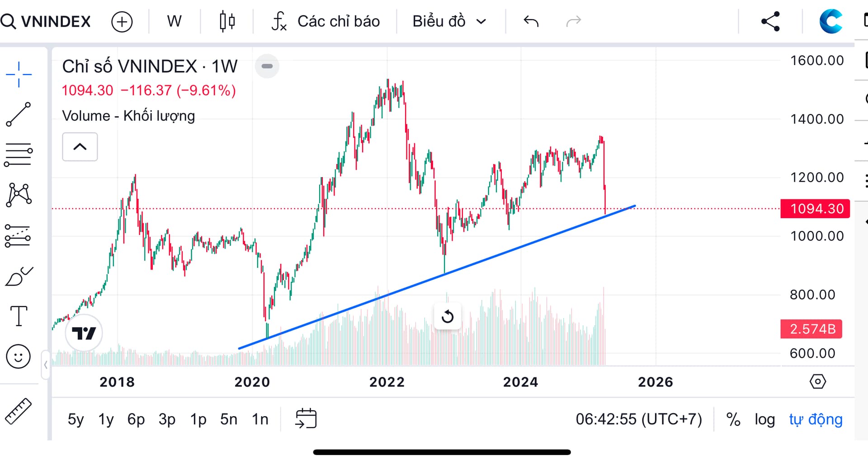Open the W timeframe selector
Screen dimensions: 868x464
174,21
